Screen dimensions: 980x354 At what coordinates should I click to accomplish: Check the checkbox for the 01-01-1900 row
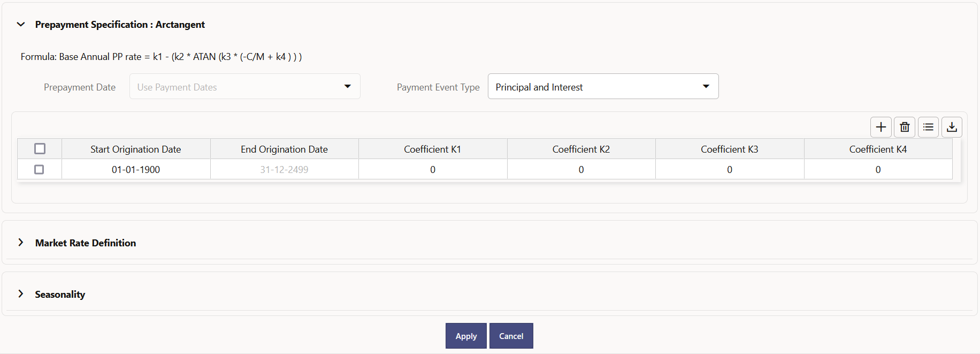click(39, 169)
